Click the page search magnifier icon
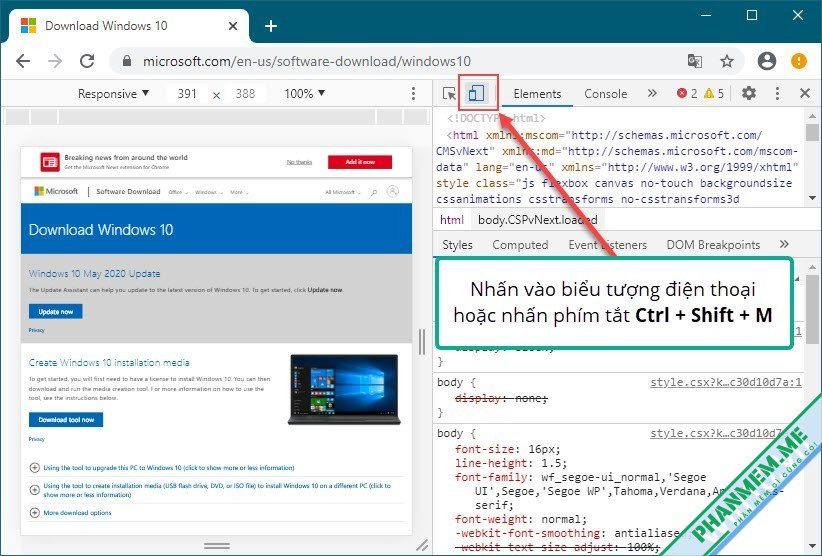Screen dimensions: 822x556 pos(374,192)
